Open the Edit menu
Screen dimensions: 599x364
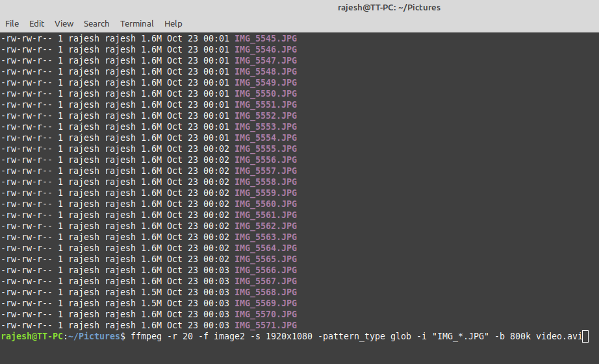click(x=37, y=23)
